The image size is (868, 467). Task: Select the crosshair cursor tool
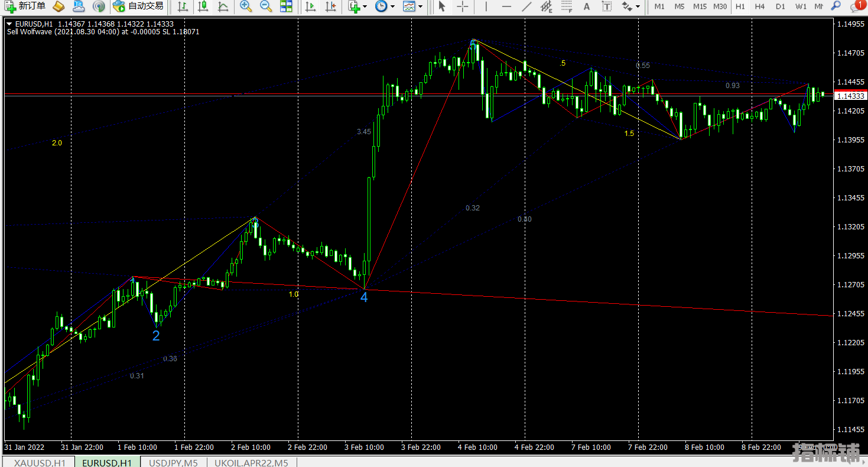point(463,7)
